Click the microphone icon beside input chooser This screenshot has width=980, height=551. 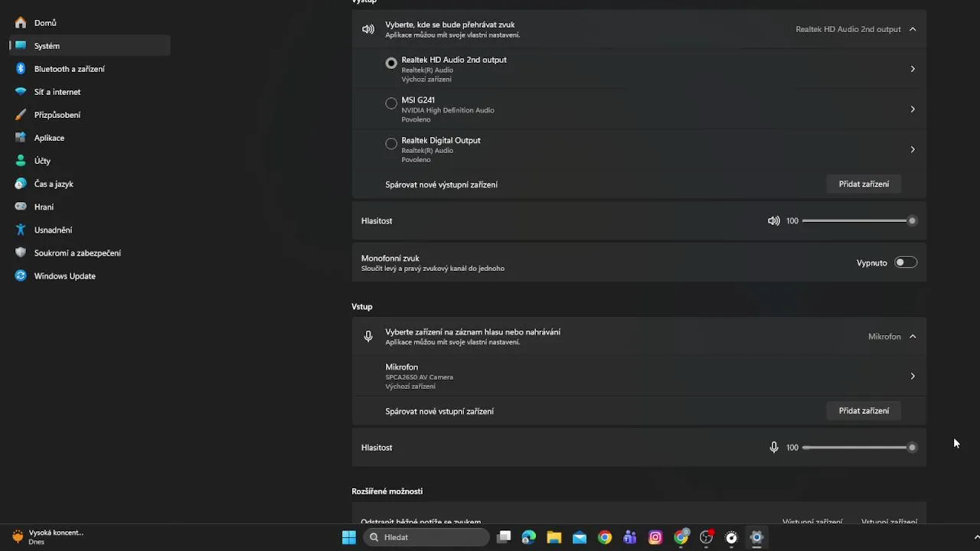click(x=368, y=337)
